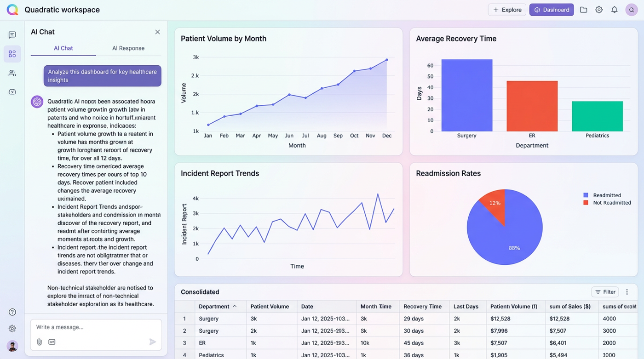
Task: Click the Dashboard button in top bar
Action: click(x=552, y=9)
